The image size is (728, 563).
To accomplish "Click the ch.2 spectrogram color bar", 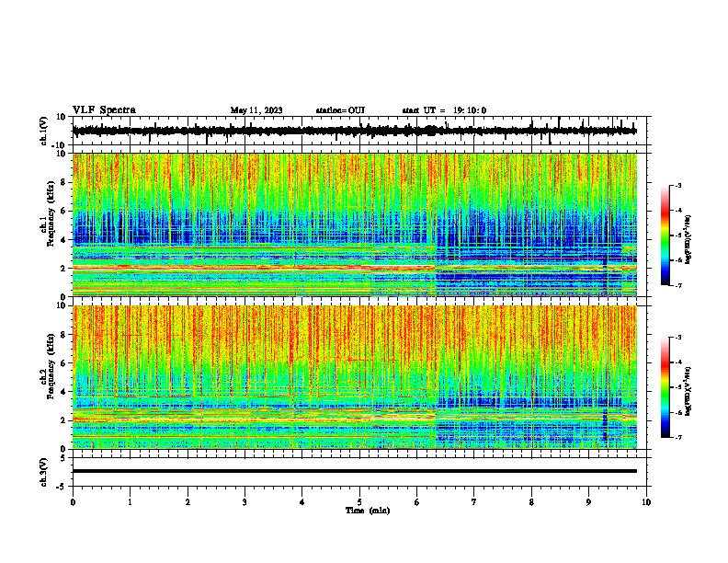I will 665,387.
